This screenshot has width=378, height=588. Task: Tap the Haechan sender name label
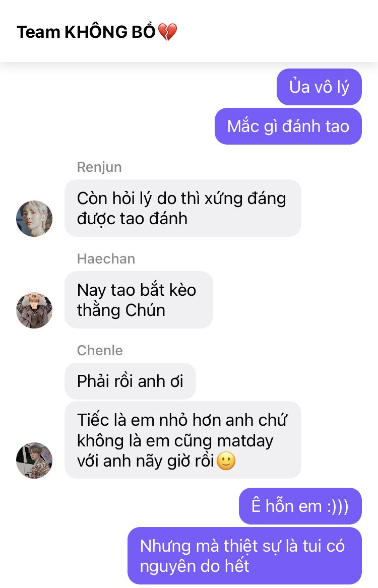pyautogui.click(x=106, y=259)
